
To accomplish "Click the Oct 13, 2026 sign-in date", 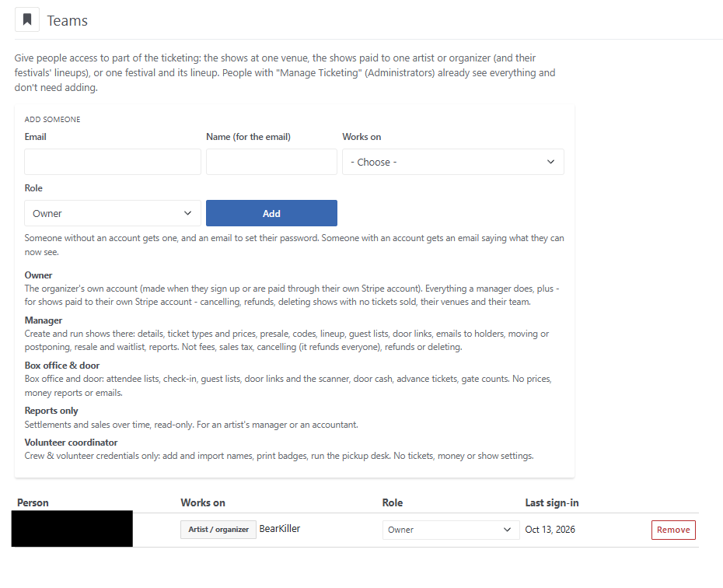I will [550, 530].
